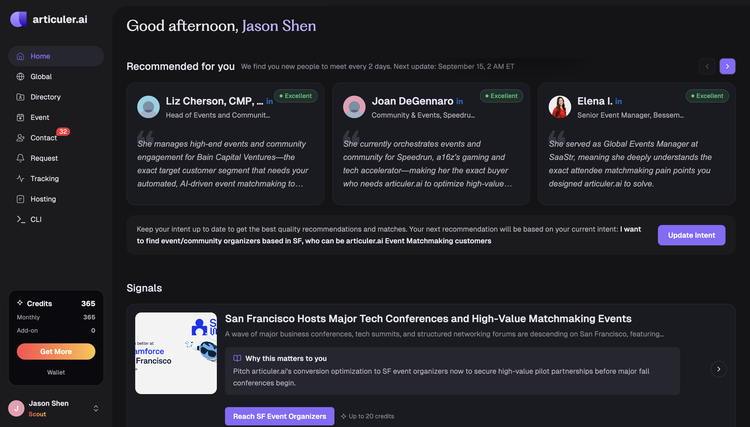Click the Recommended for you heading

[180, 66]
